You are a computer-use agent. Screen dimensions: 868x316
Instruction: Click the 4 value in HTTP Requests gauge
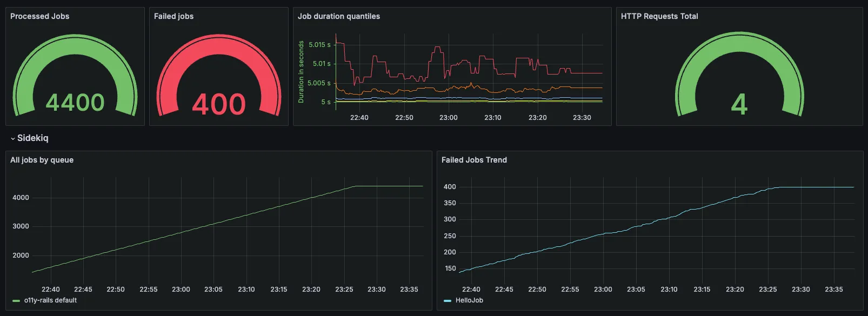click(x=739, y=104)
